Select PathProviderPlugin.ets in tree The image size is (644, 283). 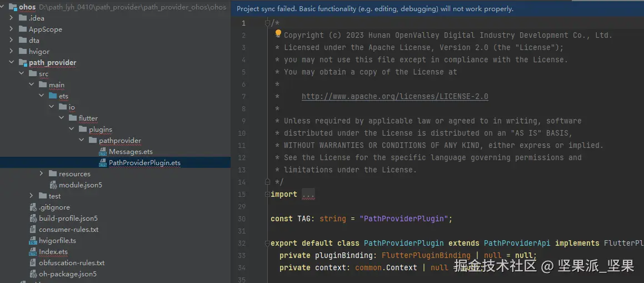pos(144,163)
